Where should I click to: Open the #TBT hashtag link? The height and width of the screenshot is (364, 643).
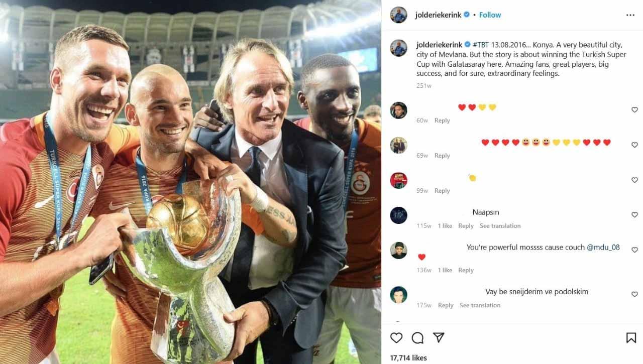481,45
